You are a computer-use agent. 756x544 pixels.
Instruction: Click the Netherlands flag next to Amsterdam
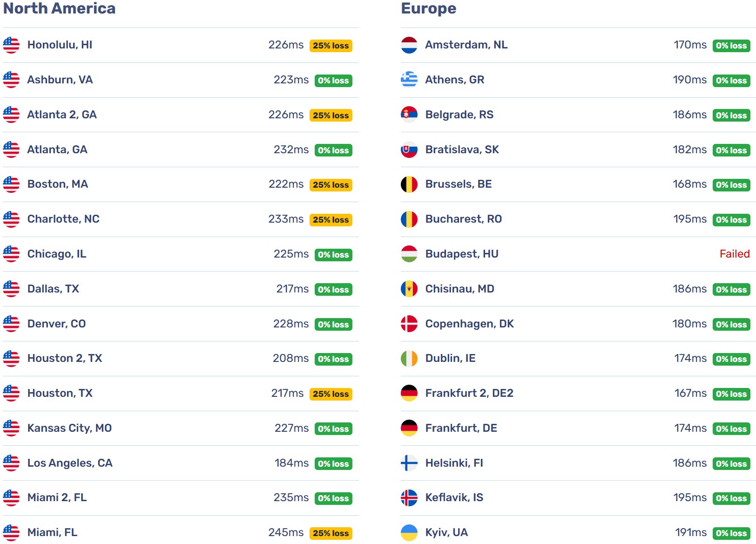[x=409, y=45]
